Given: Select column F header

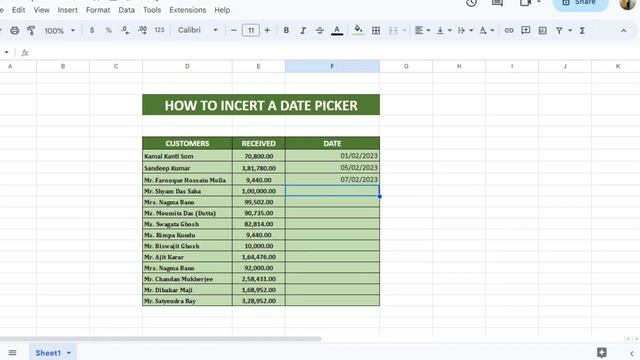Looking at the screenshot, I should [x=332, y=66].
